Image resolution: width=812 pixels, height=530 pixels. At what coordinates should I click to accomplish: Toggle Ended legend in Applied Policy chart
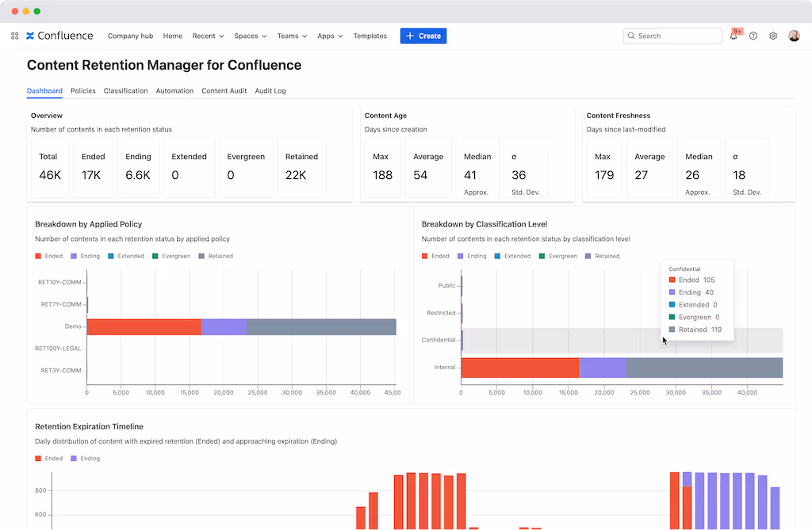(x=48, y=256)
